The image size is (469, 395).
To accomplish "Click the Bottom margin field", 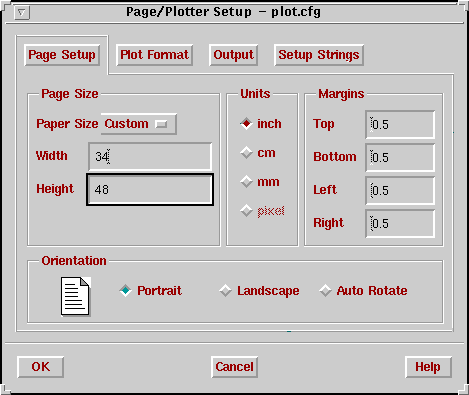I will click(400, 157).
